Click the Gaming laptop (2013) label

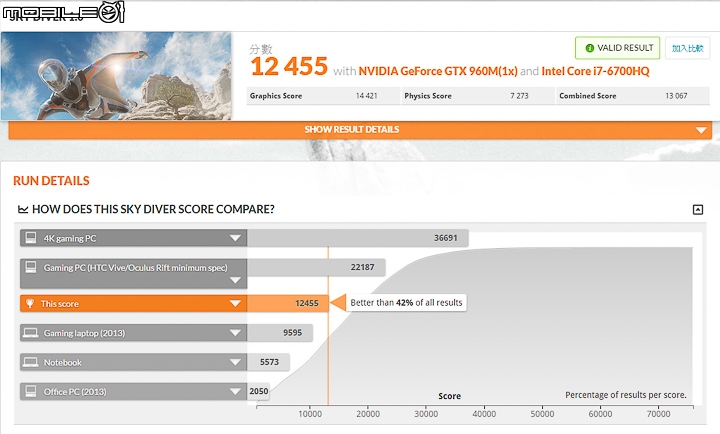(84, 333)
